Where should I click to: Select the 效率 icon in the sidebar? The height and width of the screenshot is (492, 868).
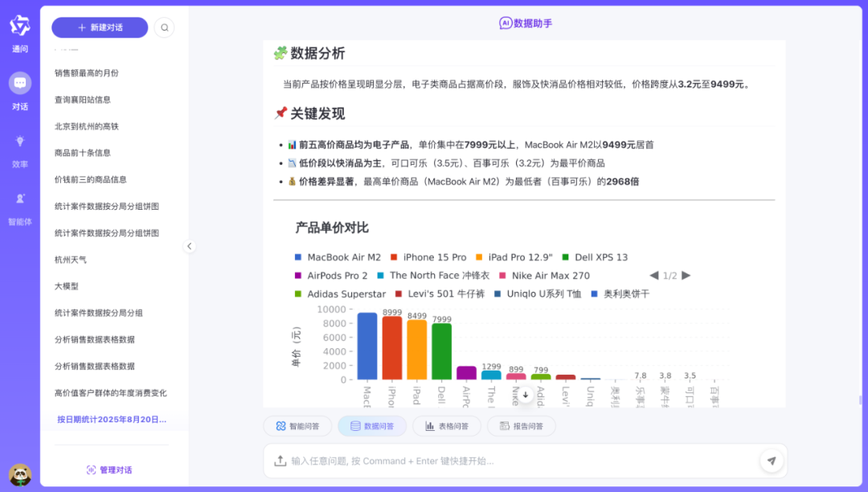pyautogui.click(x=19, y=149)
